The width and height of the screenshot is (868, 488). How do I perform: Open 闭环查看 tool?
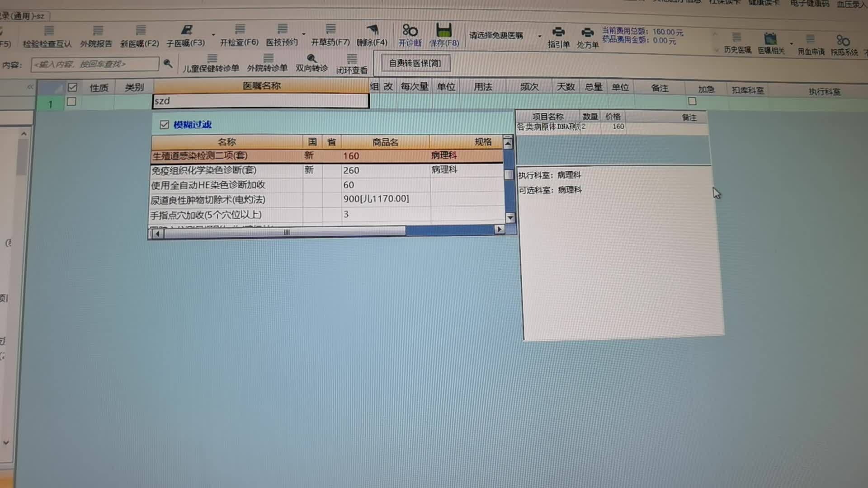pos(352,64)
